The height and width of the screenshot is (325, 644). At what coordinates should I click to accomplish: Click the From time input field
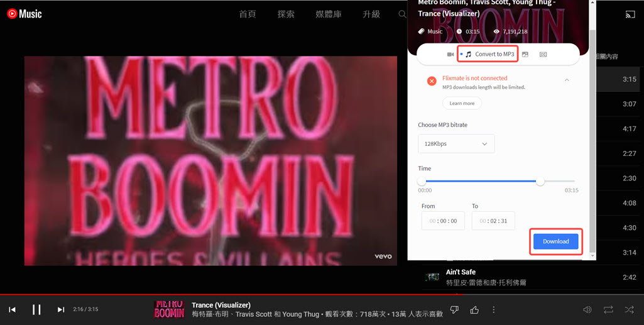(443, 221)
